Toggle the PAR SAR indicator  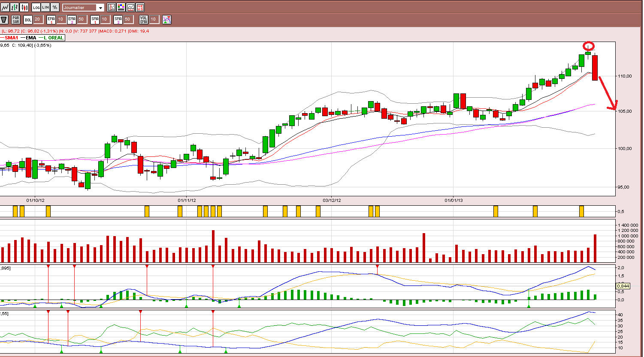coord(16,20)
